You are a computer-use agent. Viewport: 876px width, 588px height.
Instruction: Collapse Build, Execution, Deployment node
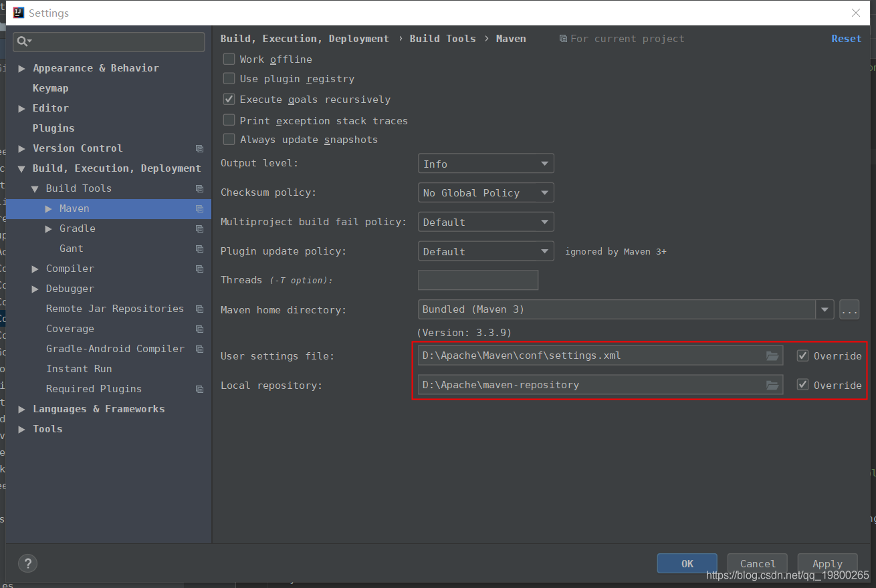22,168
